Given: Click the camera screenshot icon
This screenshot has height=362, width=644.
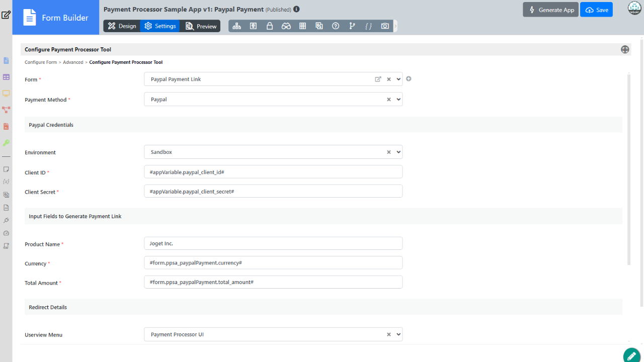Looking at the screenshot, I should (385, 26).
